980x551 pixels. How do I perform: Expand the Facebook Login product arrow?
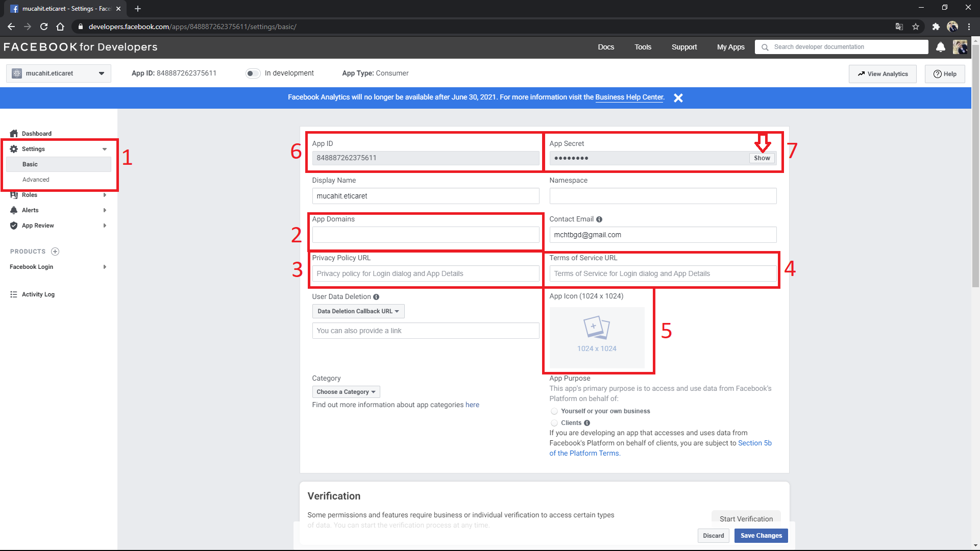(x=105, y=267)
